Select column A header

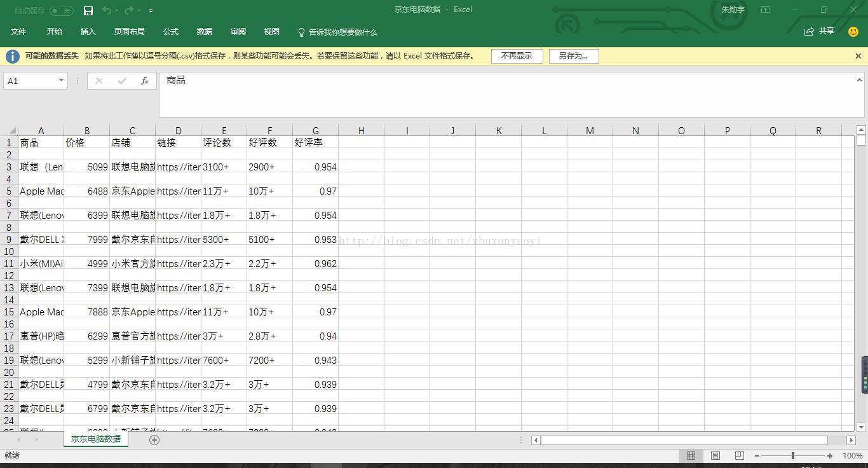(41, 130)
